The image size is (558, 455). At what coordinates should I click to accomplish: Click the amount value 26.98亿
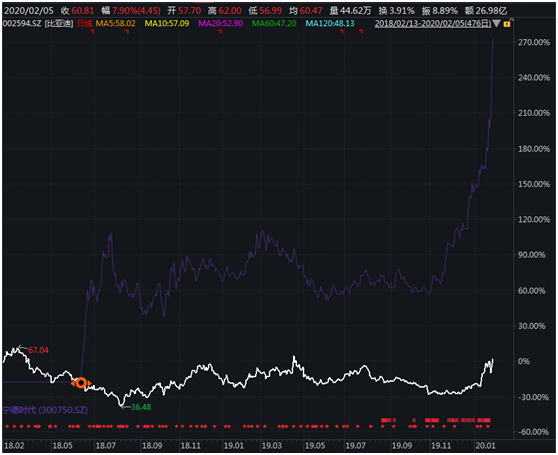[491, 11]
